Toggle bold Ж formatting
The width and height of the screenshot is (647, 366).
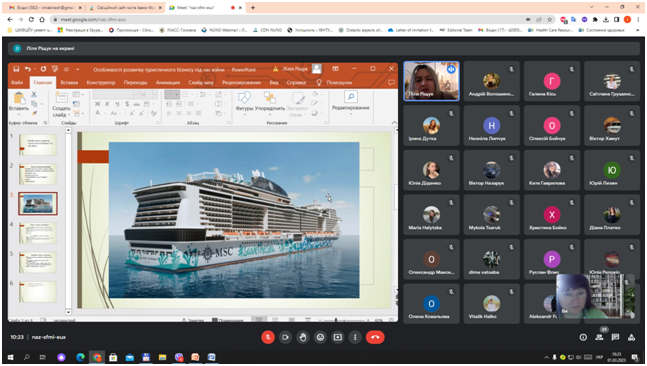tap(98, 104)
